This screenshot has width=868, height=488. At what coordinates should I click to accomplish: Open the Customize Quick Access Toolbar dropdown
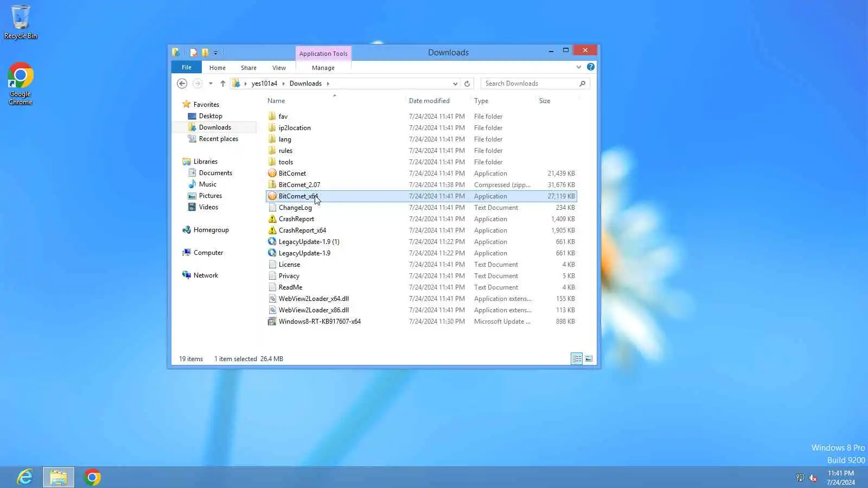coord(215,53)
